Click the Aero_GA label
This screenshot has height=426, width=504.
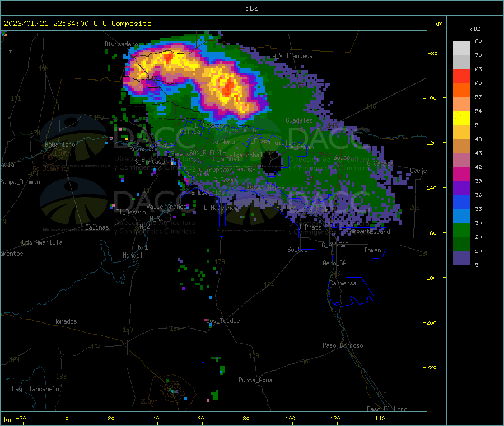click(335, 263)
